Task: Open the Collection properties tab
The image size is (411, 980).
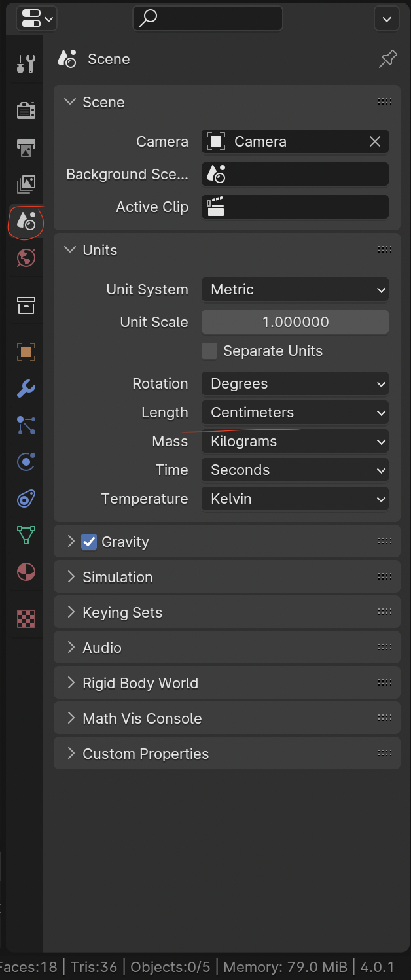Action: coord(26,305)
